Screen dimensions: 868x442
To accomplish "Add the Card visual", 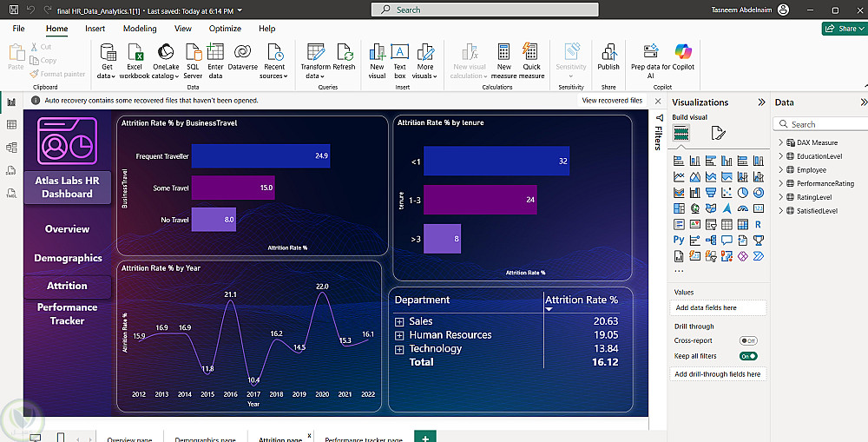I will click(x=759, y=208).
